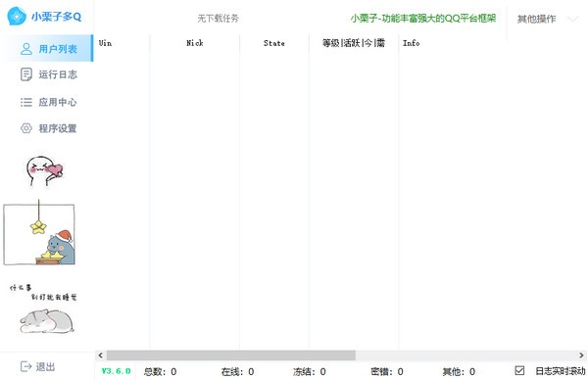Open the 用户列表 user list tab
The width and height of the screenshot is (588, 380).
coord(46,48)
